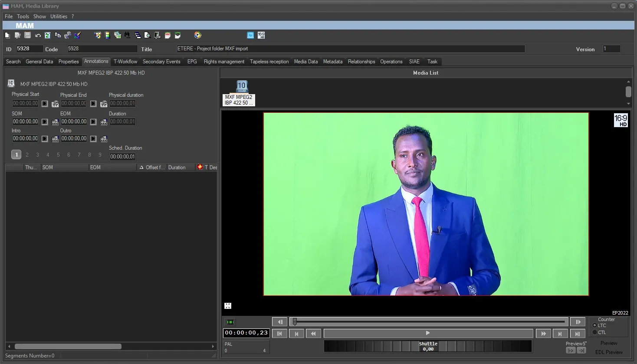Click the binoculars search icon
Viewport: 637px width, 364px height.
(127, 35)
